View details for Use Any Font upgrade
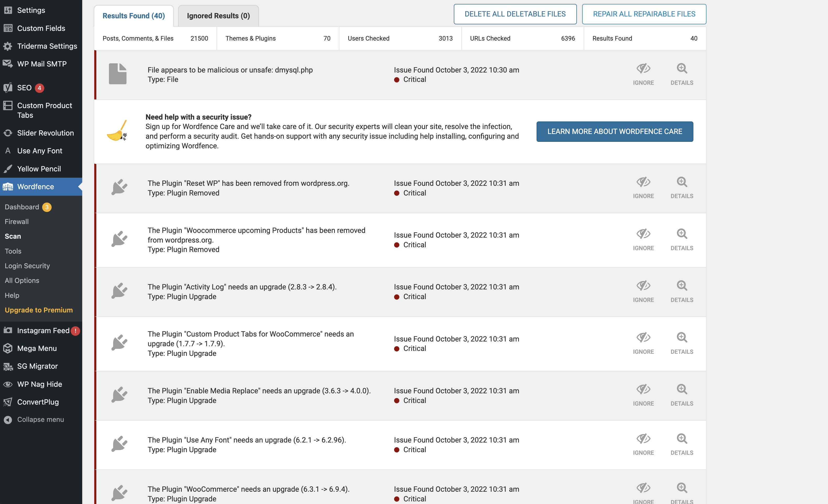Viewport: 828px width, 504px height. (681, 445)
